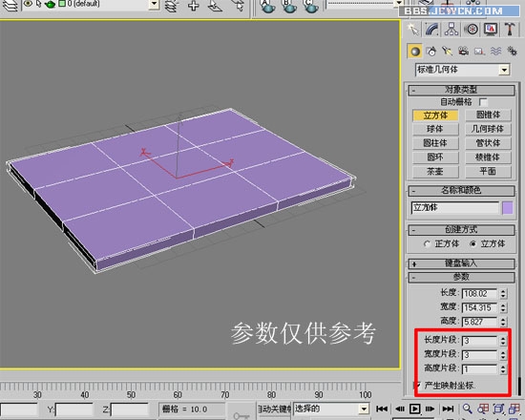Image resolution: width=525 pixels, height=420 pixels.
Task: Select the Space Warps category icon
Action: pyautogui.click(x=495, y=52)
